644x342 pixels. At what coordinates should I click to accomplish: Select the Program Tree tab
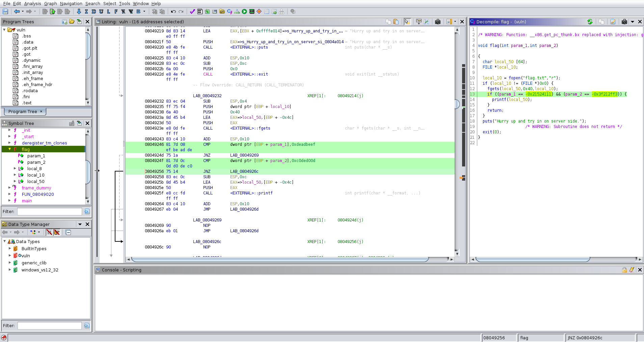[25, 111]
